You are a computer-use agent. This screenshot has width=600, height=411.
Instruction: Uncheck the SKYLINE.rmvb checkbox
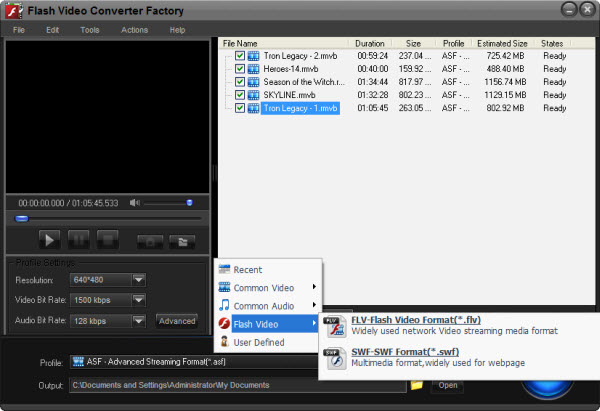[x=240, y=95]
